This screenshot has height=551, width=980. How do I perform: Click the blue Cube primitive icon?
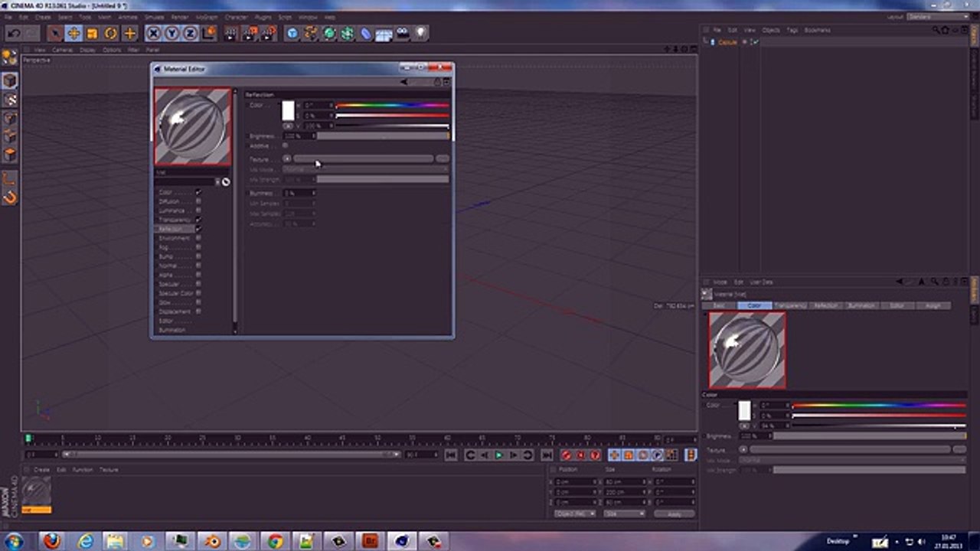[292, 33]
